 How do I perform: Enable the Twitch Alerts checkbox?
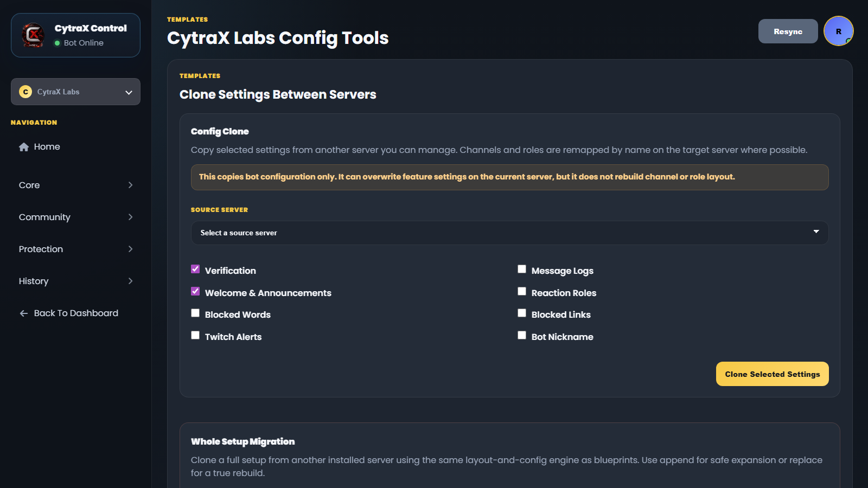195,336
